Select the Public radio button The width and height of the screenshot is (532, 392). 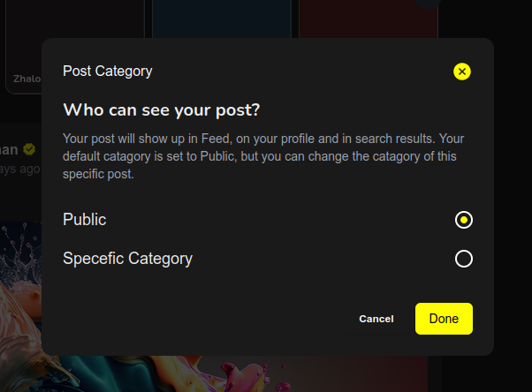(x=463, y=220)
